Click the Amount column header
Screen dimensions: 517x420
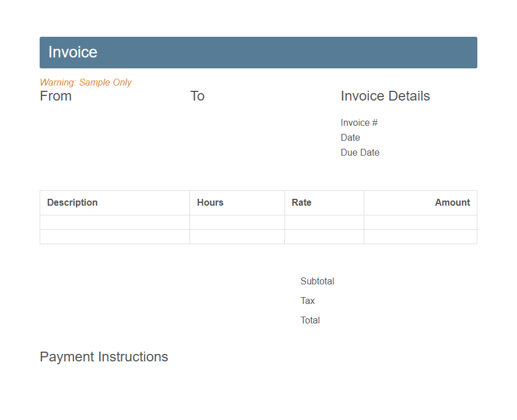click(453, 202)
